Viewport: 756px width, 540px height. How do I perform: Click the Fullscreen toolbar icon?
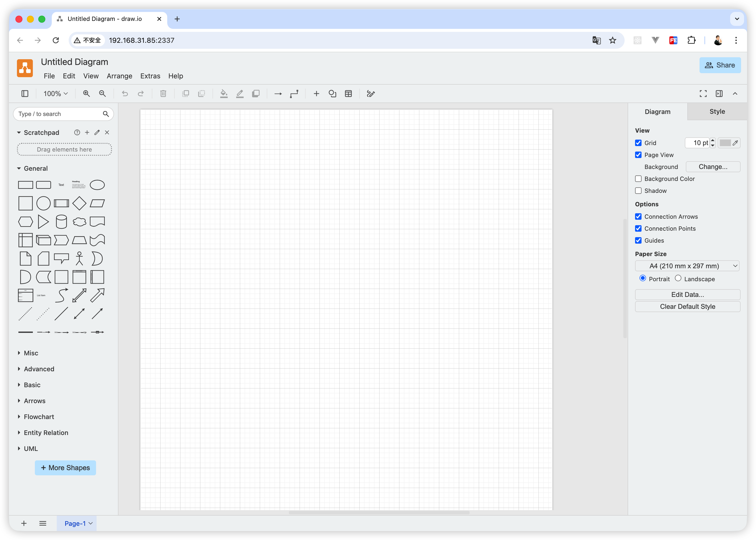pos(703,94)
